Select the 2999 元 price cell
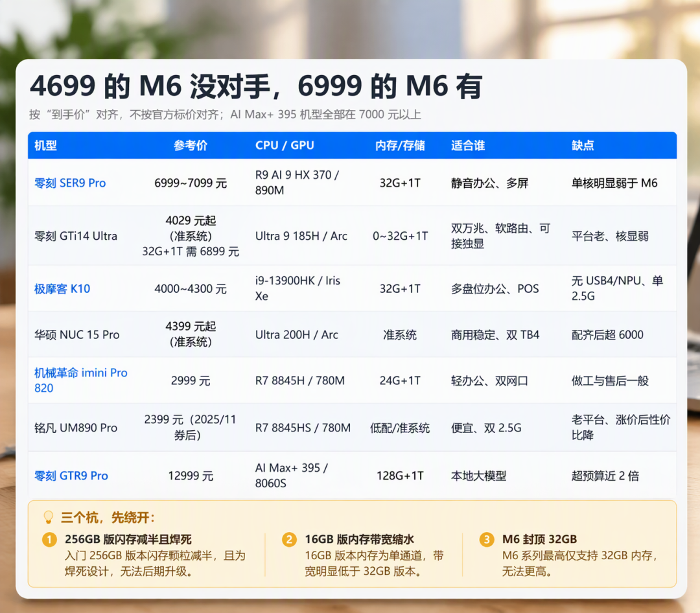This screenshot has height=613, width=700. coord(191,381)
